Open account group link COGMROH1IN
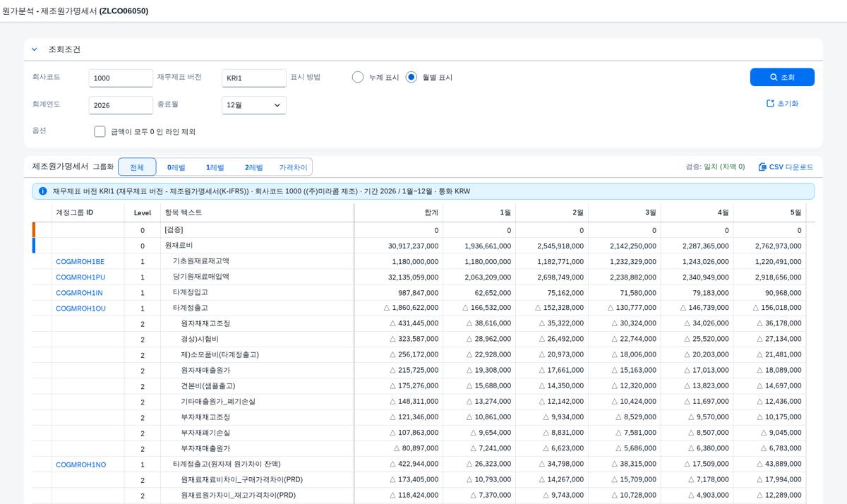 coord(79,293)
